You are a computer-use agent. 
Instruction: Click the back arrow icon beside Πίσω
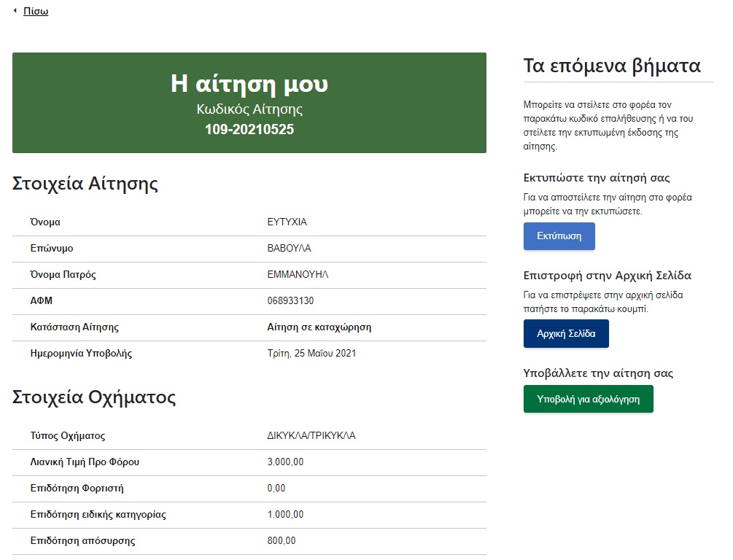coord(15,11)
